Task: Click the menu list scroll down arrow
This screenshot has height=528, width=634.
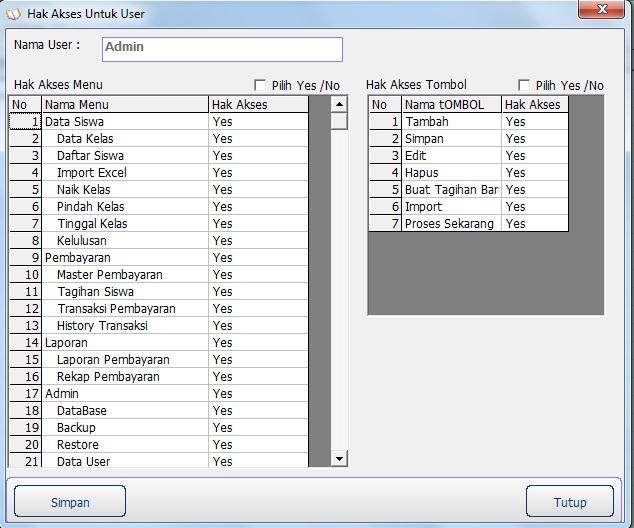Action: click(339, 458)
